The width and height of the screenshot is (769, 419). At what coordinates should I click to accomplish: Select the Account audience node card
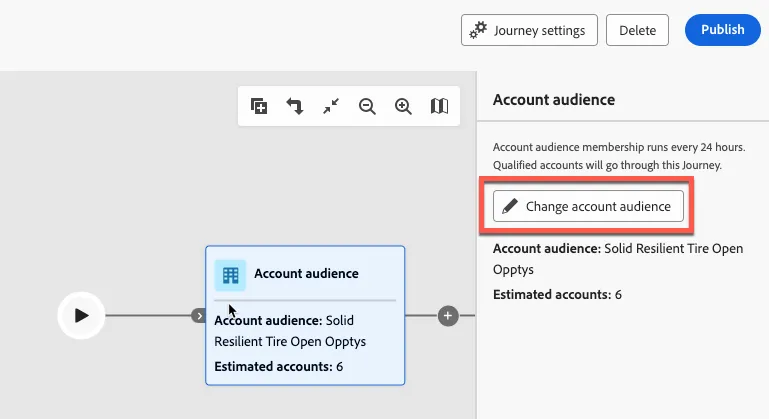click(305, 315)
